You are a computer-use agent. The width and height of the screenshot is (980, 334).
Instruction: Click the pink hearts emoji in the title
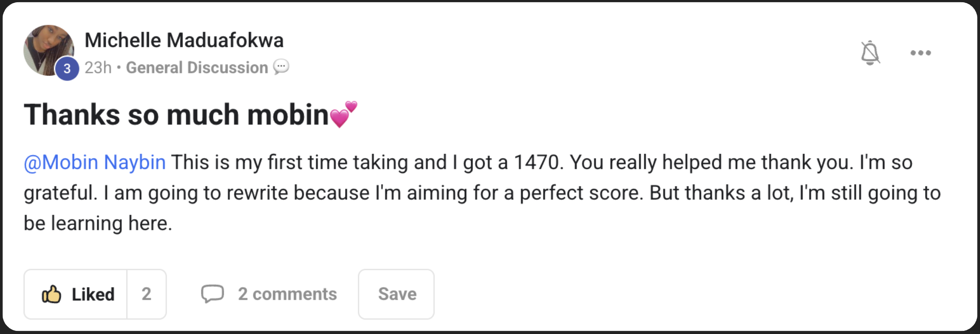pos(343,114)
